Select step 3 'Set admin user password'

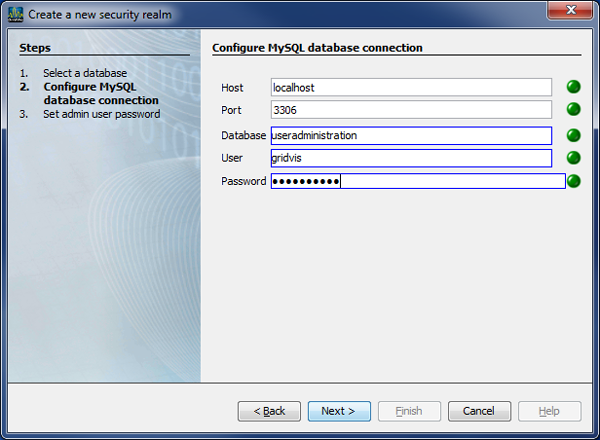pyautogui.click(x=101, y=114)
